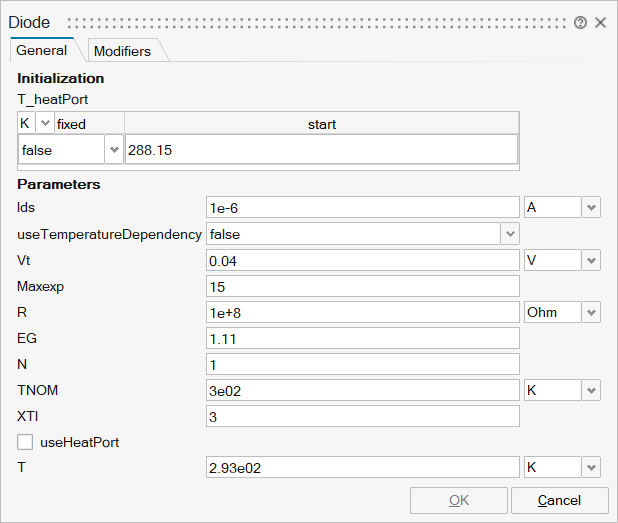
Task: Switch to the Modifiers tab
Action: tap(122, 51)
